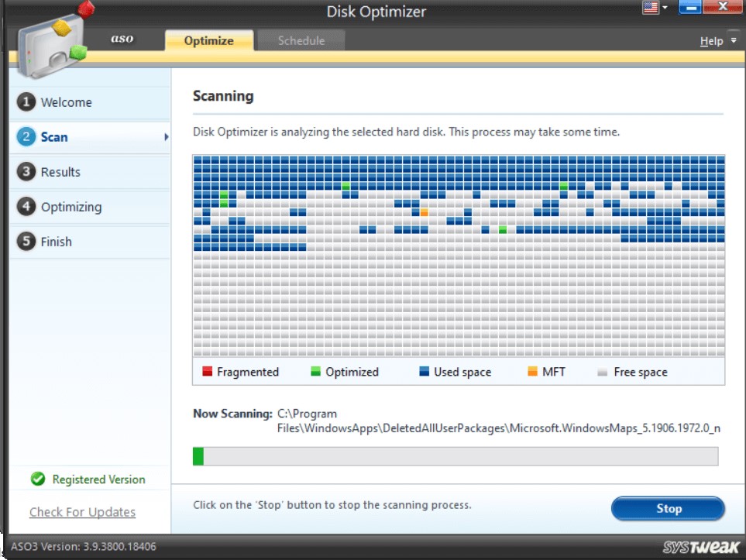The height and width of the screenshot is (560, 746).
Task: Click the numbered Scan step icon
Action: tap(28, 136)
